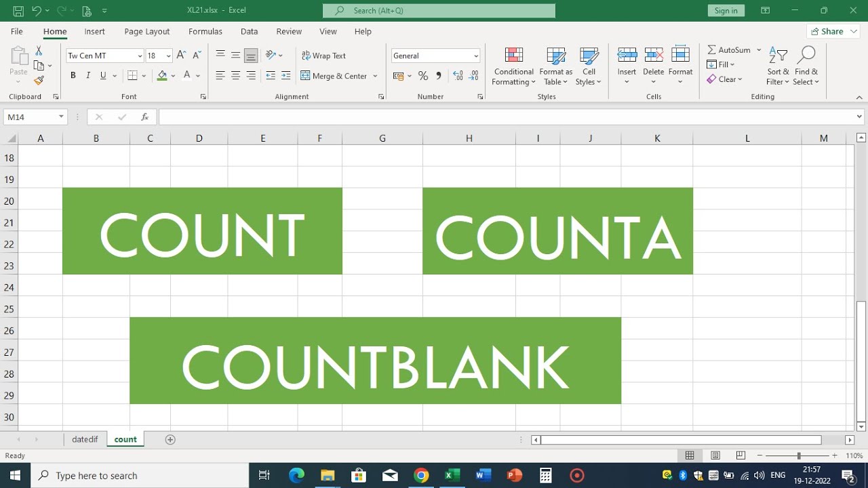The width and height of the screenshot is (868, 488).
Task: Click the Delete cells icon
Action: [x=654, y=55]
